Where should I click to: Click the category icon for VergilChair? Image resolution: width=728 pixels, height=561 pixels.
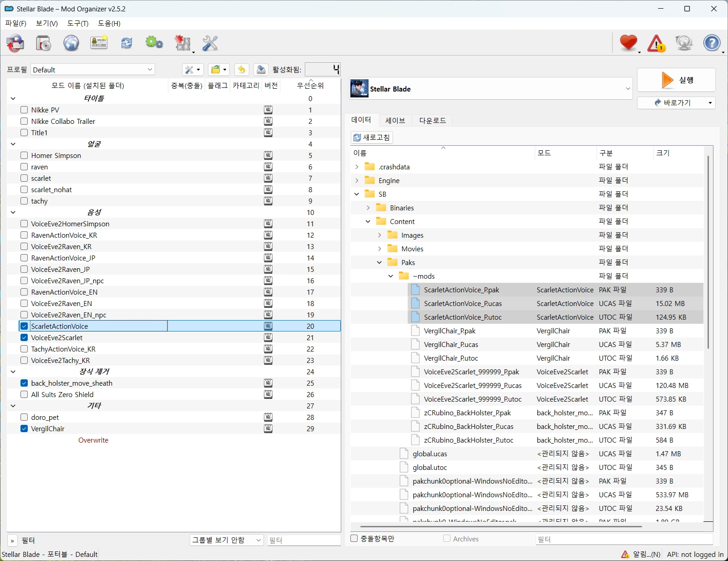[268, 428]
